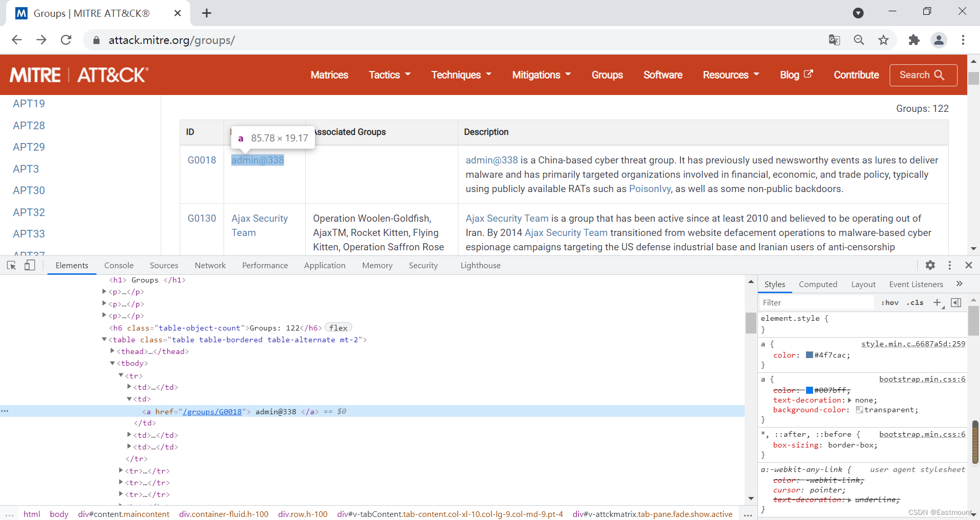
Task: Click the address bar URL
Action: click(171, 40)
